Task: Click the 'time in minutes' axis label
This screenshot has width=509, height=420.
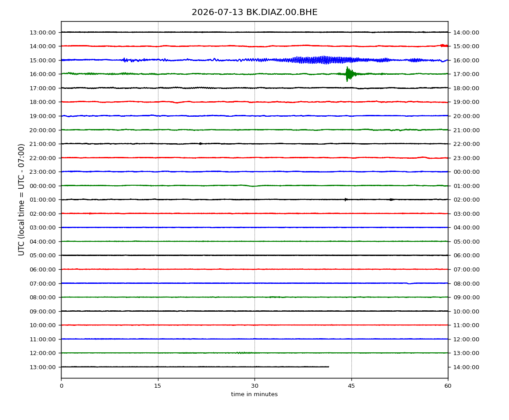Action: click(x=254, y=394)
